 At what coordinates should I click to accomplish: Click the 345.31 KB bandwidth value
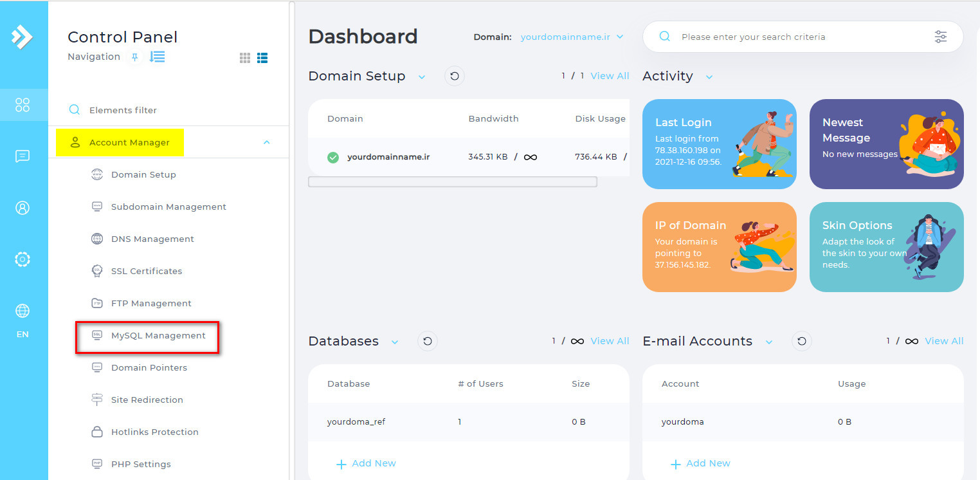pos(489,156)
